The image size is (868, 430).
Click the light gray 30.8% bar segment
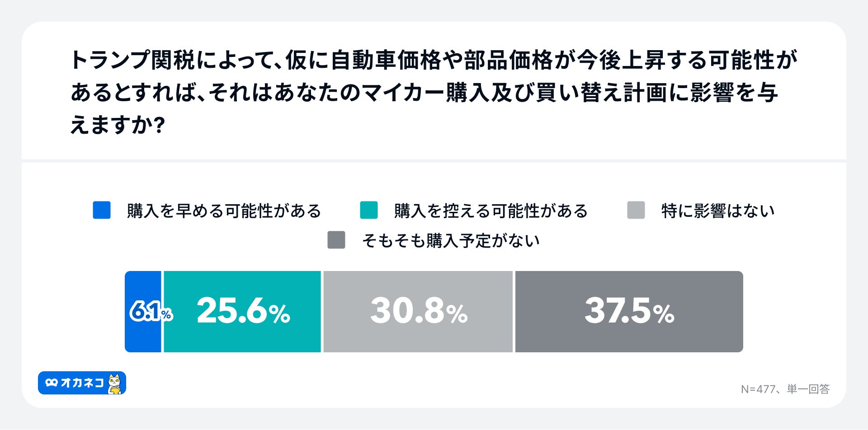pos(418,312)
